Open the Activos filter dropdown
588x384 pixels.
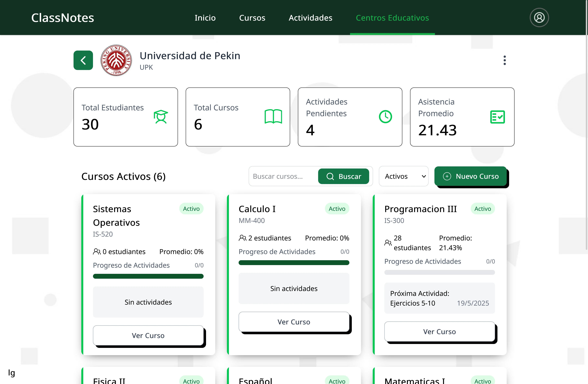pos(404,176)
